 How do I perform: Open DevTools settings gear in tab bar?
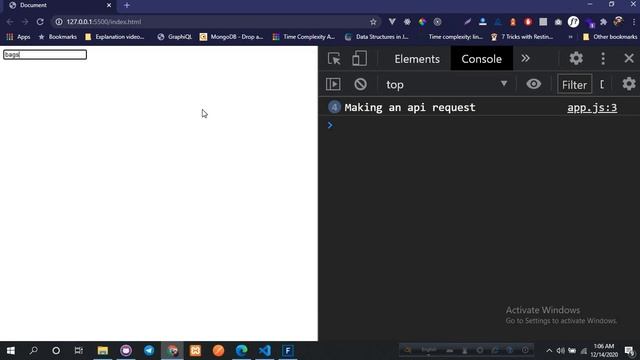[576, 58]
